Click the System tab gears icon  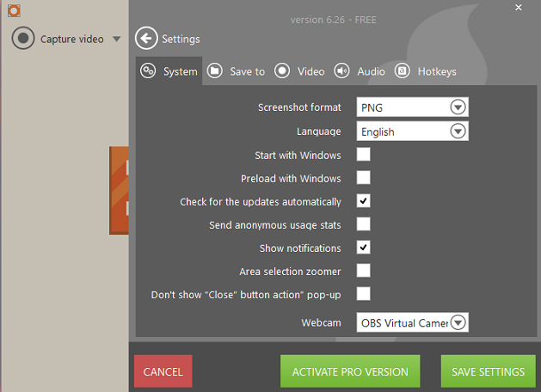pyautogui.click(x=148, y=71)
